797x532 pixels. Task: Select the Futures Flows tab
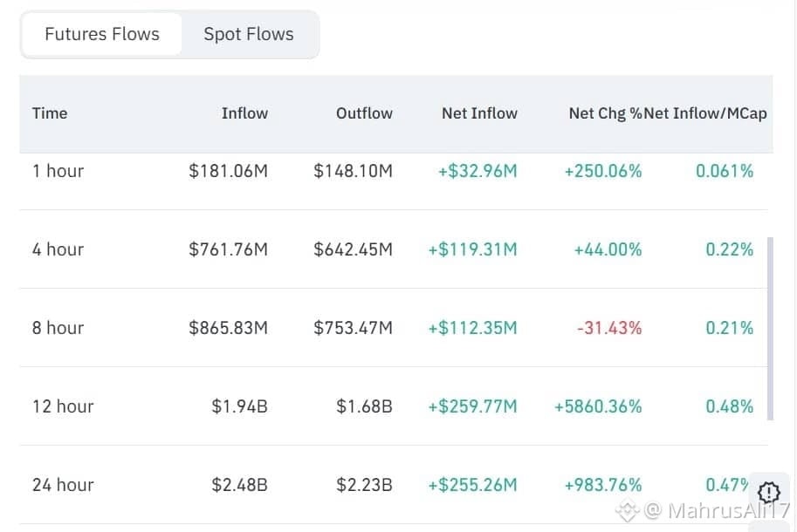[x=101, y=34]
